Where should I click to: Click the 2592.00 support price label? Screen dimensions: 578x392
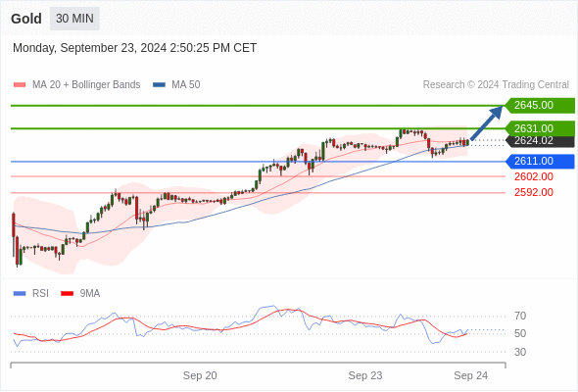pyautogui.click(x=534, y=192)
